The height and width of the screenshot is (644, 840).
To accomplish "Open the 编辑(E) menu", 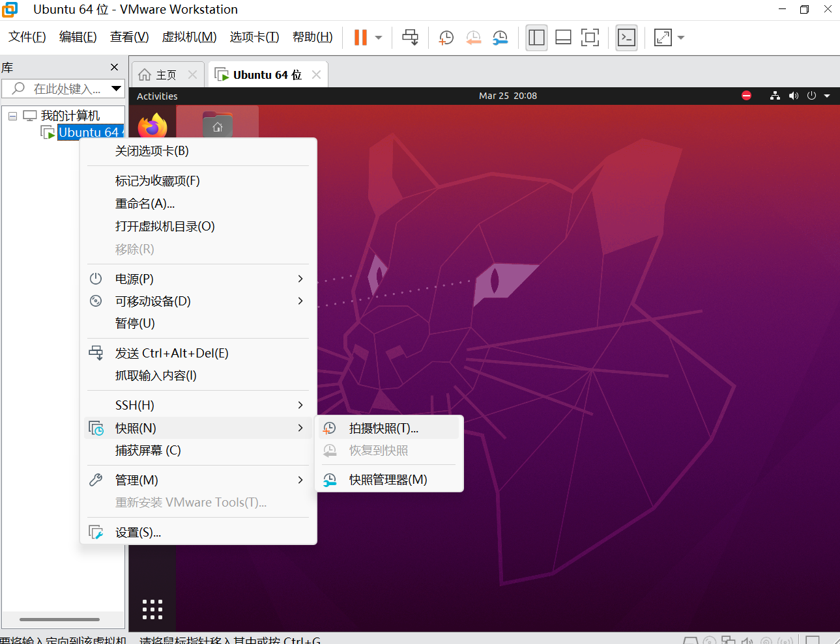I will (x=78, y=37).
